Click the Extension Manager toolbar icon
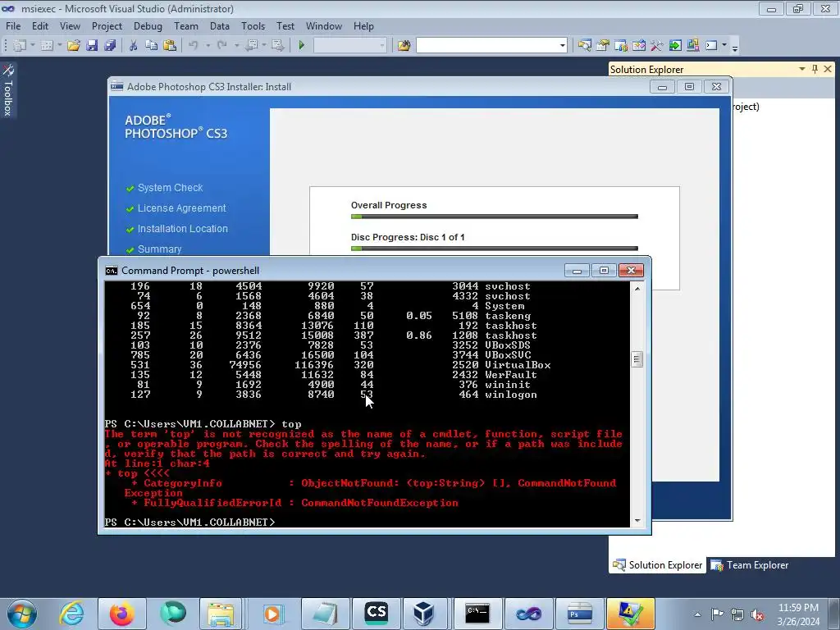This screenshot has width=840, height=630. coord(692,46)
